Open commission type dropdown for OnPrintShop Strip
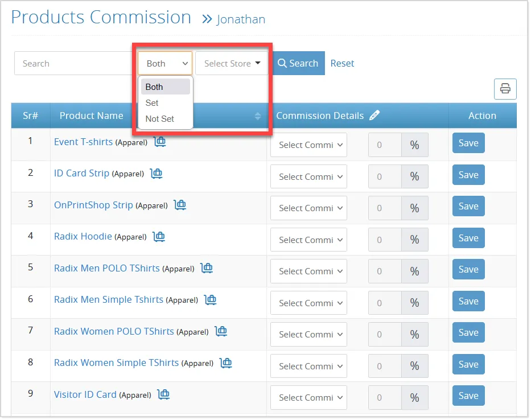This screenshot has height=420, width=531. tap(308, 208)
